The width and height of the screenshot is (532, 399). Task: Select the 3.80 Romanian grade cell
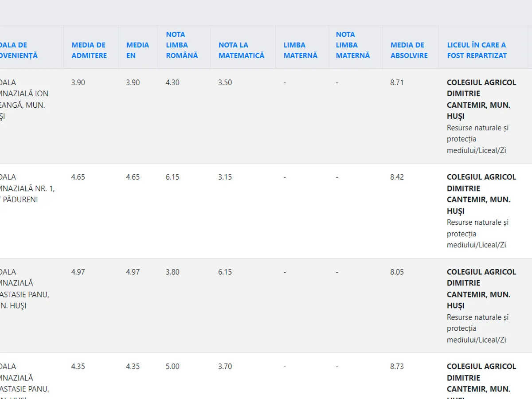click(172, 272)
